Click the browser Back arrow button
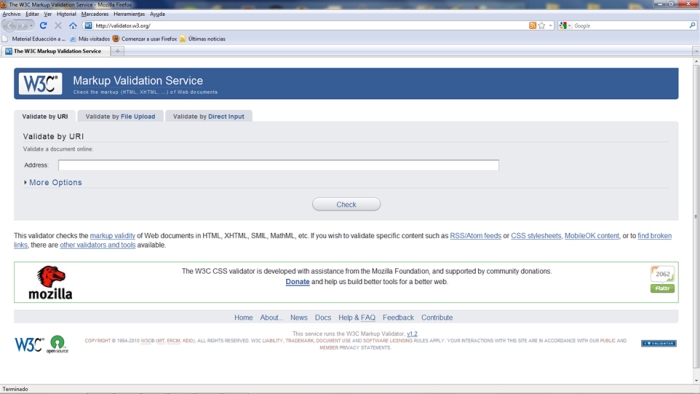 click(x=10, y=25)
